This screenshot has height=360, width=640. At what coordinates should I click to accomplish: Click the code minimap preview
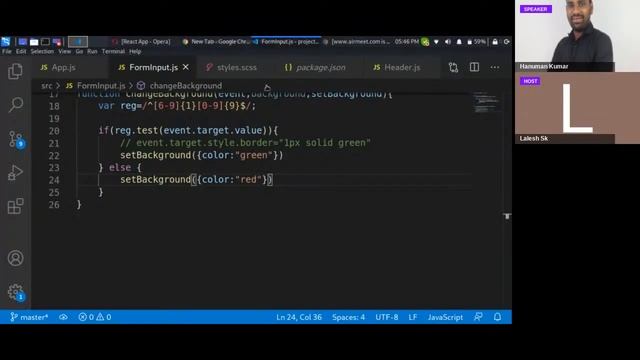click(485, 102)
